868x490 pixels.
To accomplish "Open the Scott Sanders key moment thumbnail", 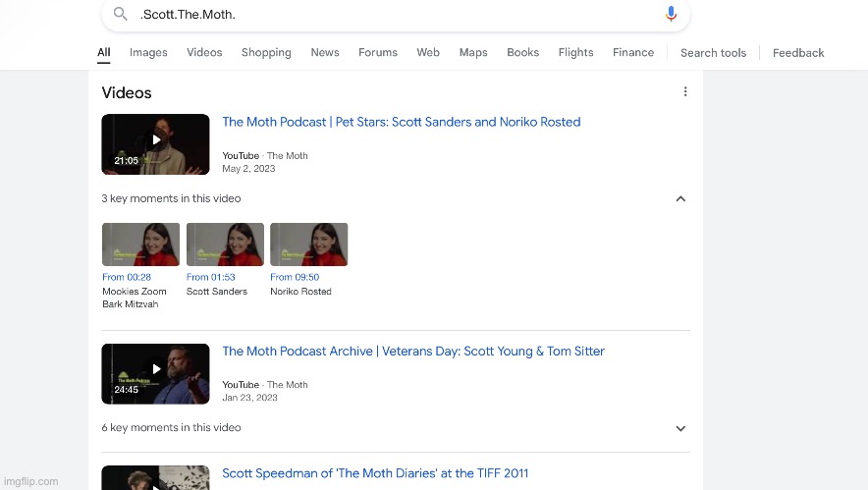I will click(x=225, y=245).
